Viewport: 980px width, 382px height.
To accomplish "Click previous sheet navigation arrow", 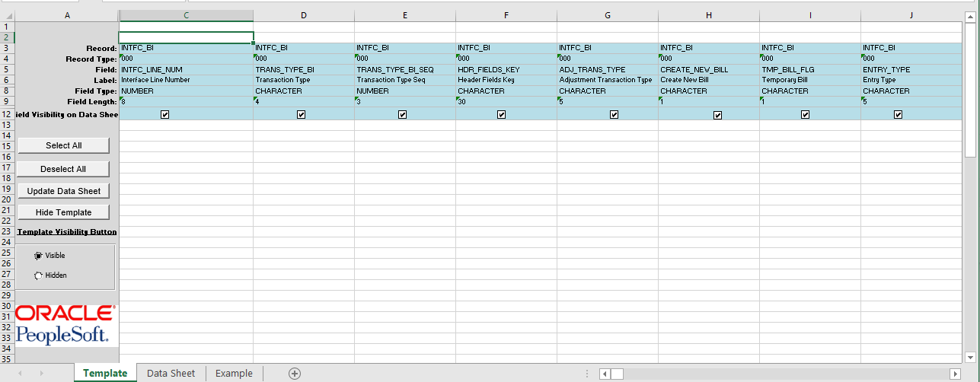I will point(21,373).
